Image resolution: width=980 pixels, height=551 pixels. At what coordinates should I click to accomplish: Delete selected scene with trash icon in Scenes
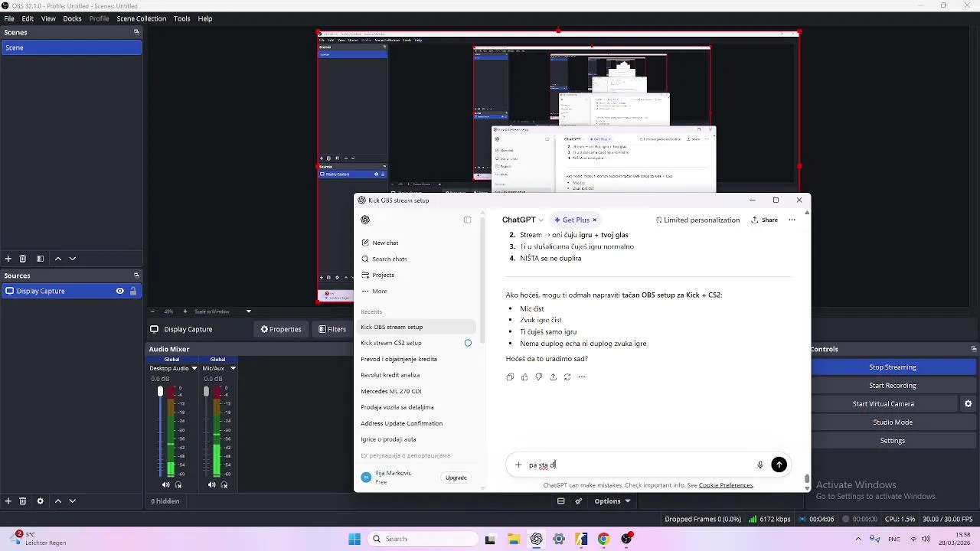pos(23,259)
